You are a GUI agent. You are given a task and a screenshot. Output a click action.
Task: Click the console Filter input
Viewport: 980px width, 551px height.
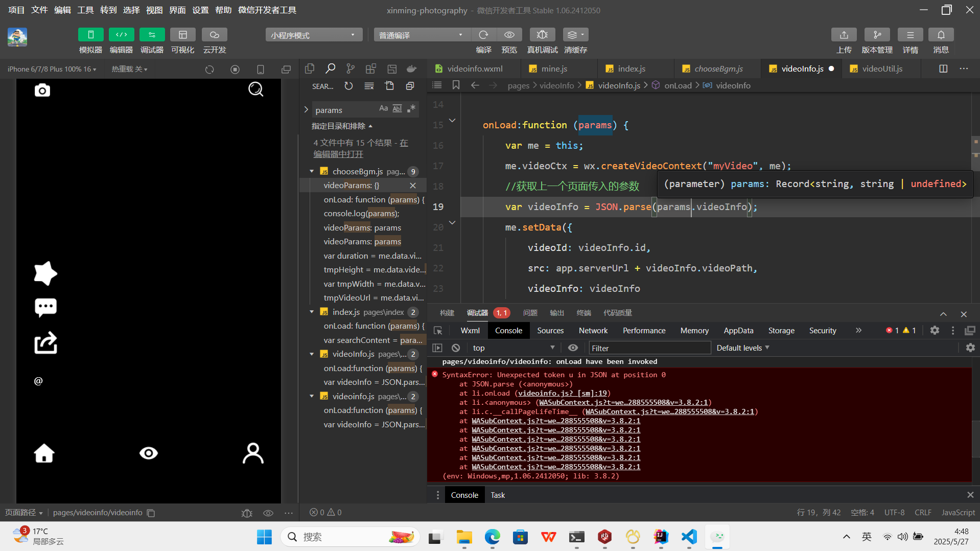649,348
